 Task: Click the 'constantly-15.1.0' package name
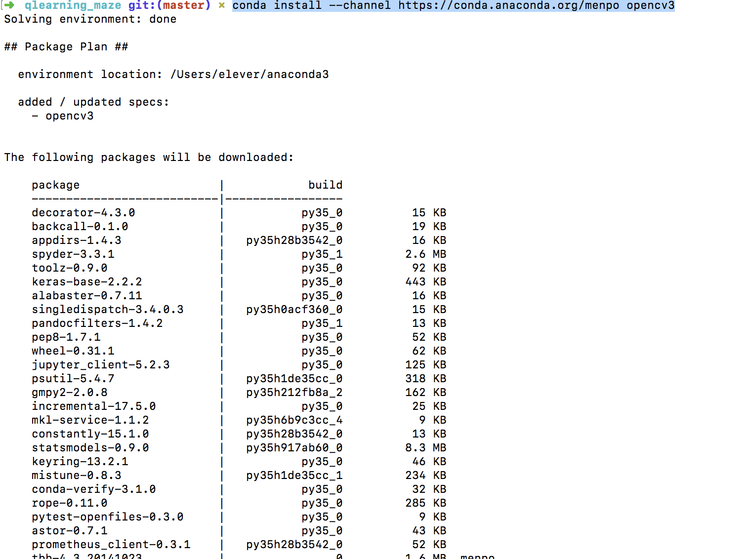click(90, 434)
